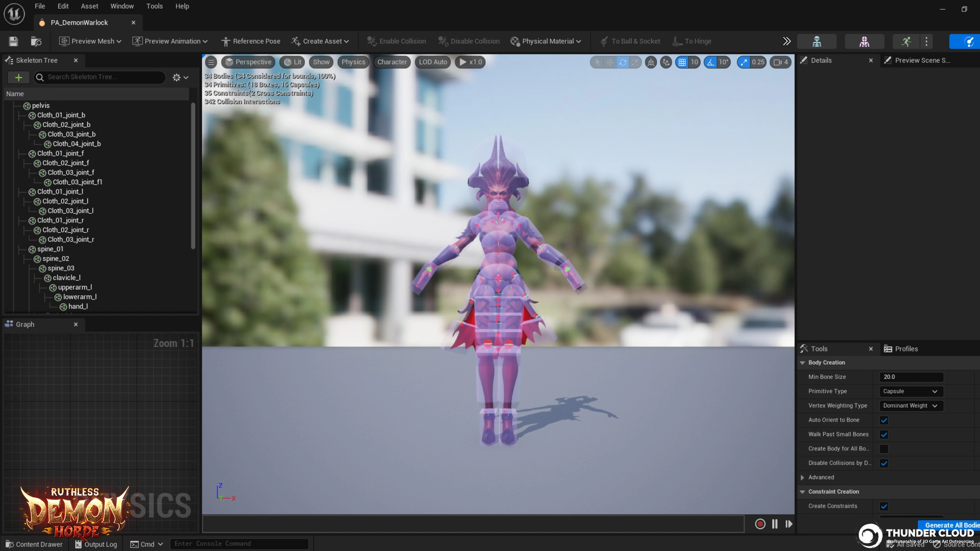Start simulation recording with the red record button
980x551 pixels.
(760, 524)
